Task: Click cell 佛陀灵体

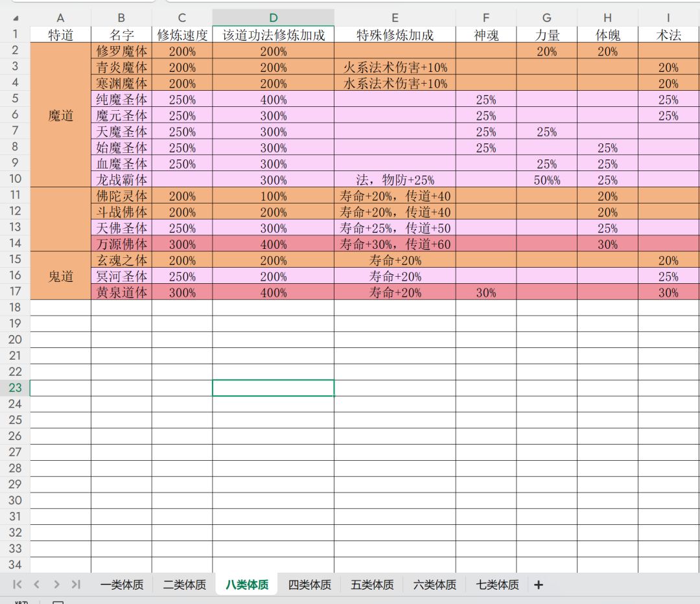Action: tap(121, 196)
